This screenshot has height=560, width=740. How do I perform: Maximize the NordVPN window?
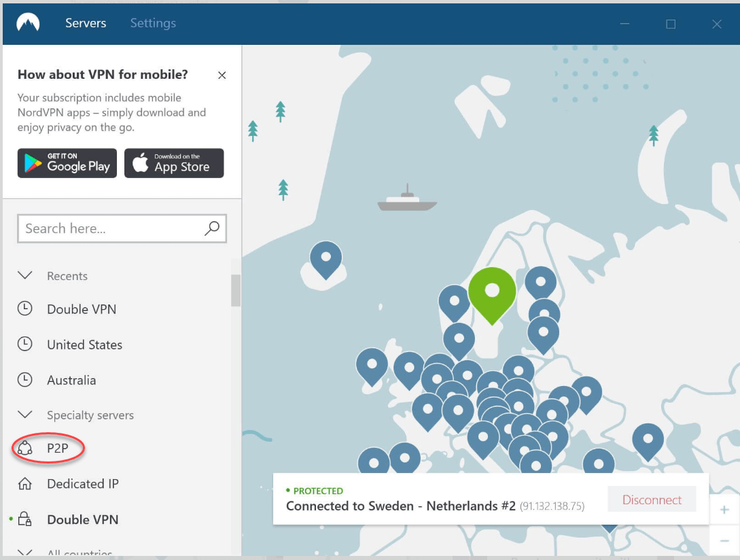pos(670,24)
